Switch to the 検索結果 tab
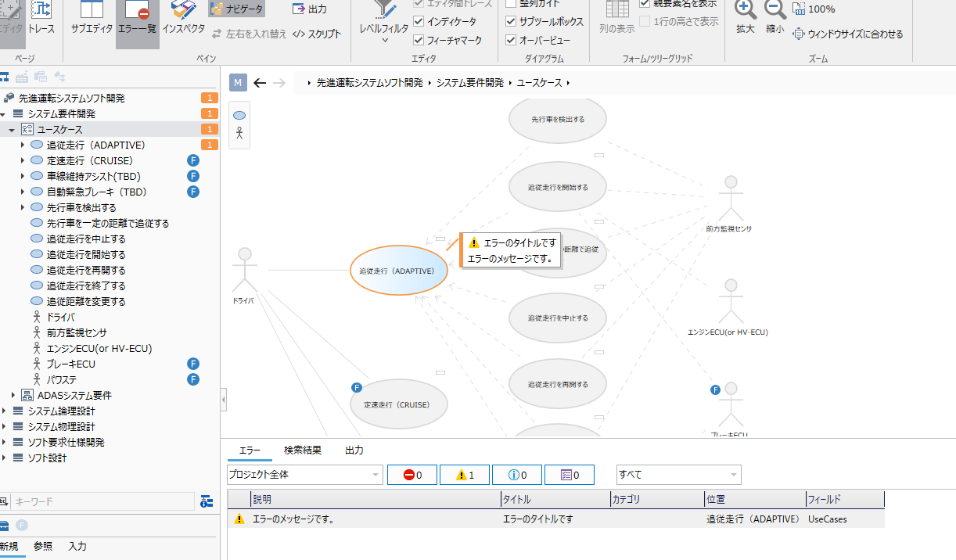 point(303,450)
